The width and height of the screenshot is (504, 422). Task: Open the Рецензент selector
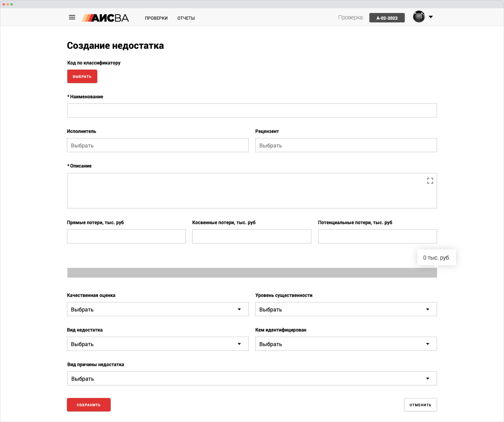pos(346,145)
